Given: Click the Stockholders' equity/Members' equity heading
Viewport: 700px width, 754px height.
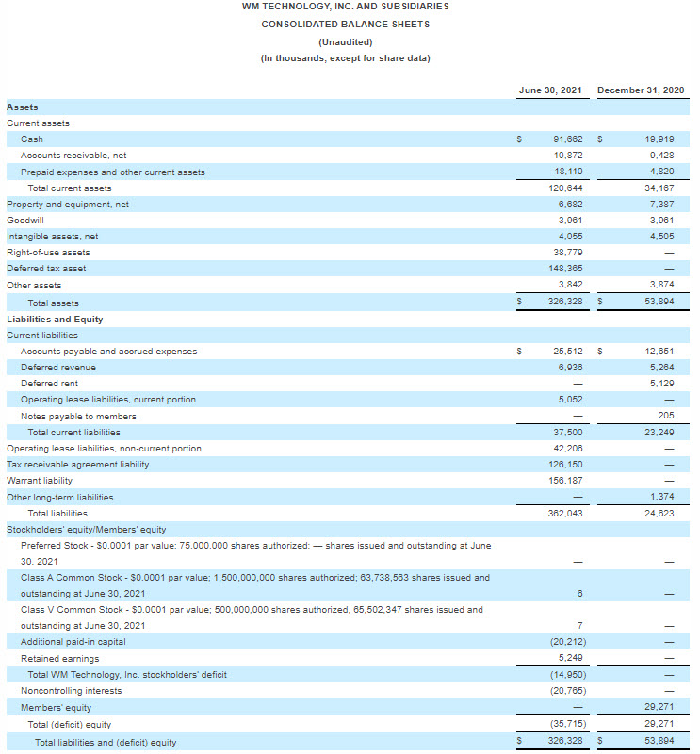Looking at the screenshot, I should click(x=87, y=530).
